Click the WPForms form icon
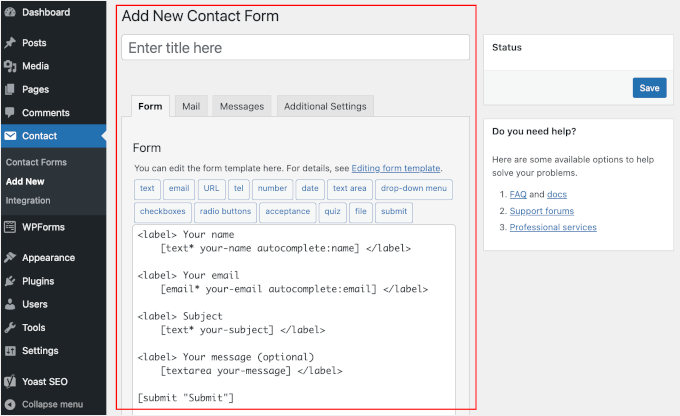Viewport: 680px width, 416px height. coord(10,227)
